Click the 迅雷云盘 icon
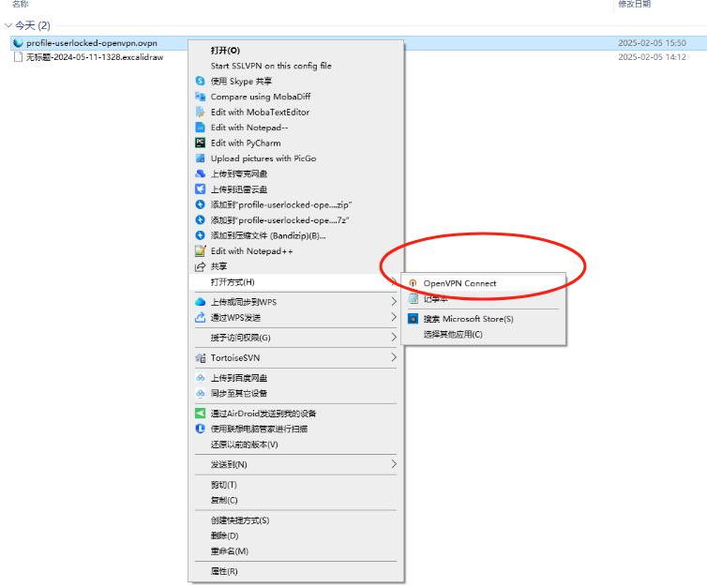The image size is (707, 588). [x=201, y=189]
